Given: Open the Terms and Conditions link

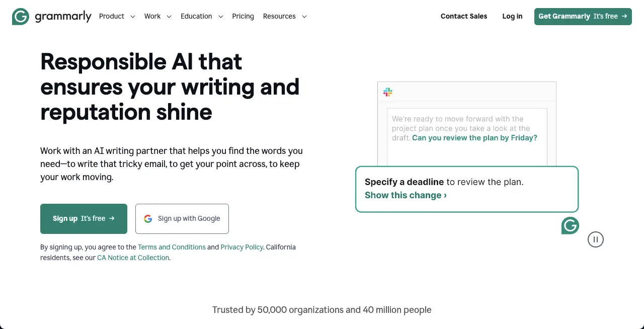Looking at the screenshot, I should tap(172, 247).
